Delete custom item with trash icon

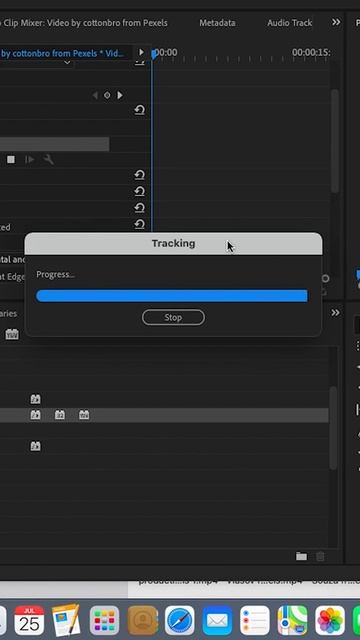[320, 556]
